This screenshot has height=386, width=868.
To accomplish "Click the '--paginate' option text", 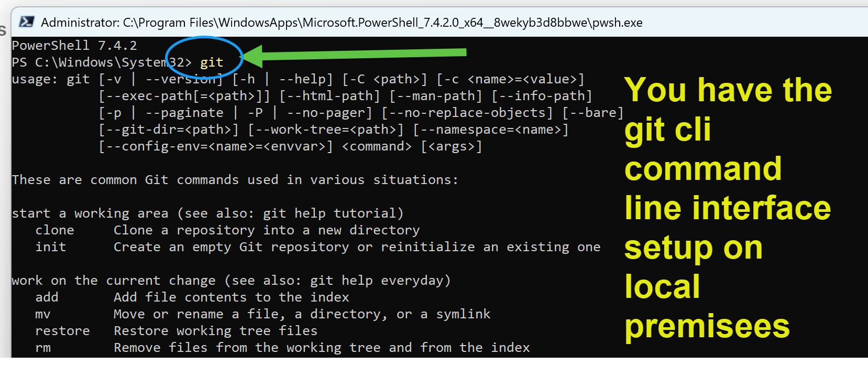I will 184,113.
